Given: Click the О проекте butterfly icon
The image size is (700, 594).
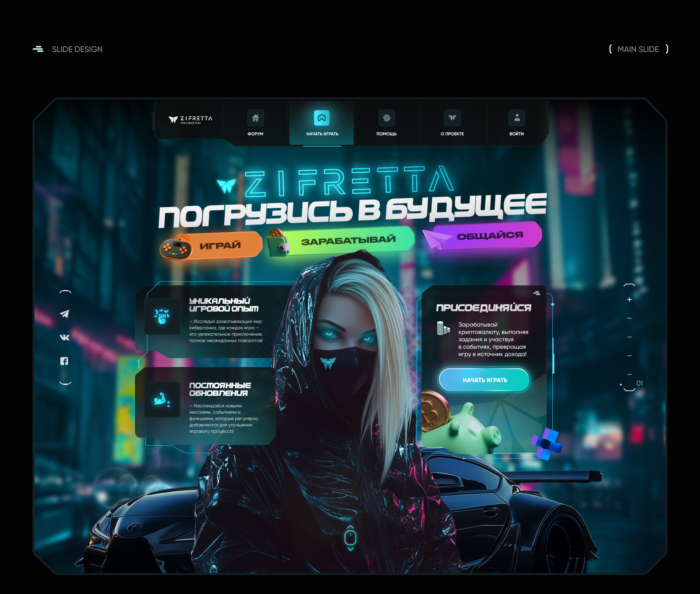Looking at the screenshot, I should pos(452,118).
